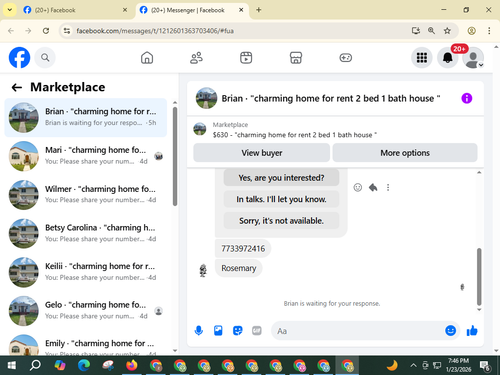Send a thumbs-up like
Image resolution: width=500 pixels, height=375 pixels.
click(472, 330)
